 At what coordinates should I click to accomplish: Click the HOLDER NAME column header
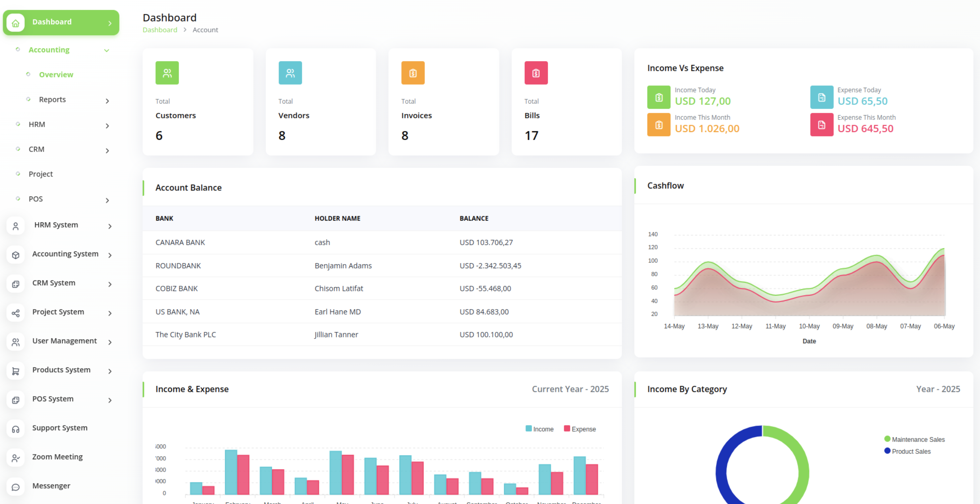coord(337,218)
